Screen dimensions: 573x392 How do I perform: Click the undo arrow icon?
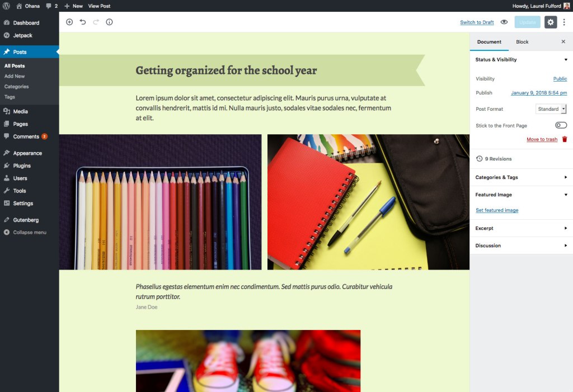[x=83, y=22]
